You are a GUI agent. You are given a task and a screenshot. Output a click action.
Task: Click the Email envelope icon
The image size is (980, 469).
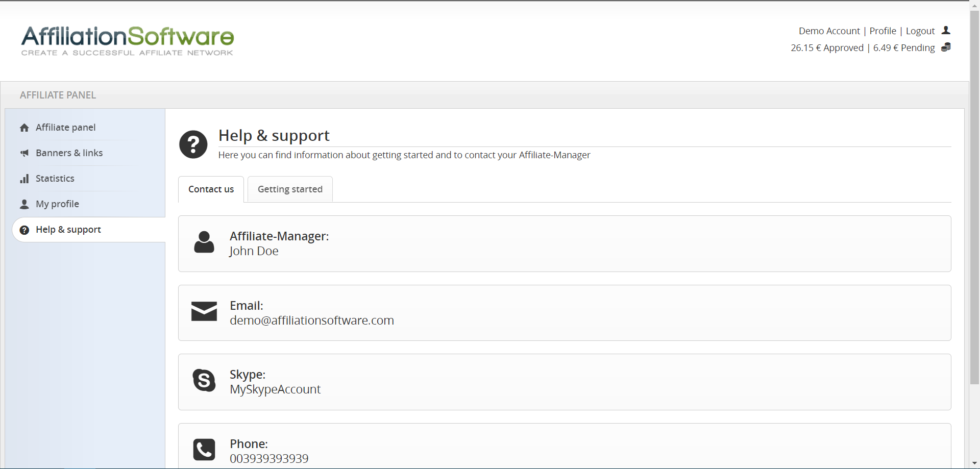pos(204,311)
